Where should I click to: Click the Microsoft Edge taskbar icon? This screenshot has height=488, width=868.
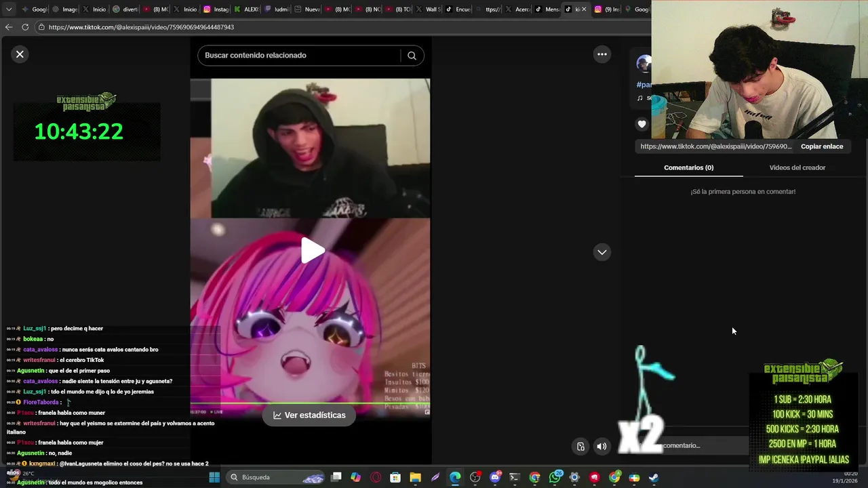[454, 477]
